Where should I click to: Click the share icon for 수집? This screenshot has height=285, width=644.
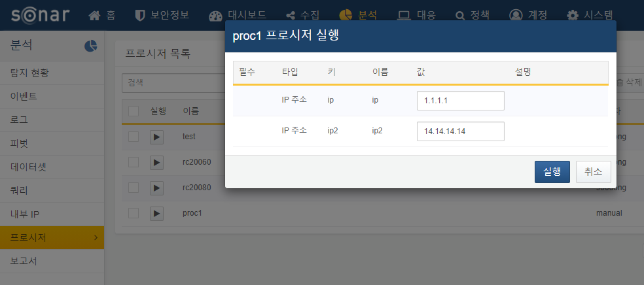tap(291, 16)
